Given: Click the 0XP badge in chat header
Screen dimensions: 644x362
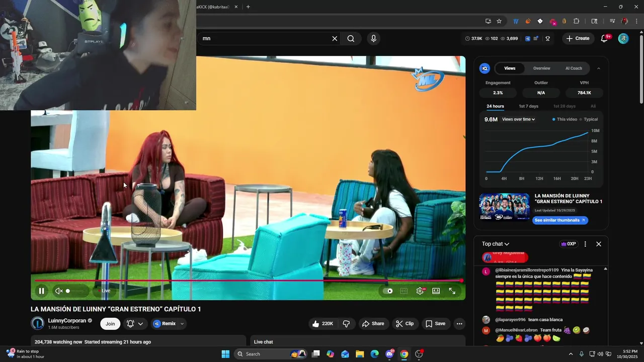Looking at the screenshot, I should coord(568,244).
